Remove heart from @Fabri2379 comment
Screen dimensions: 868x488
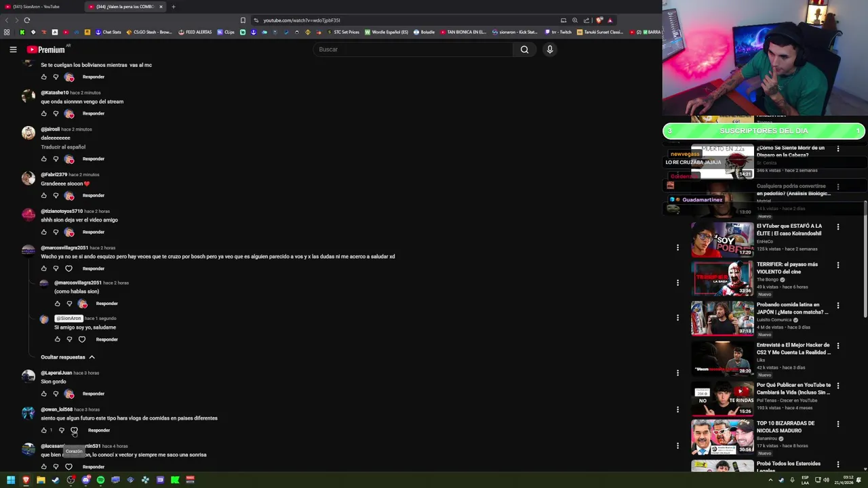69,195
